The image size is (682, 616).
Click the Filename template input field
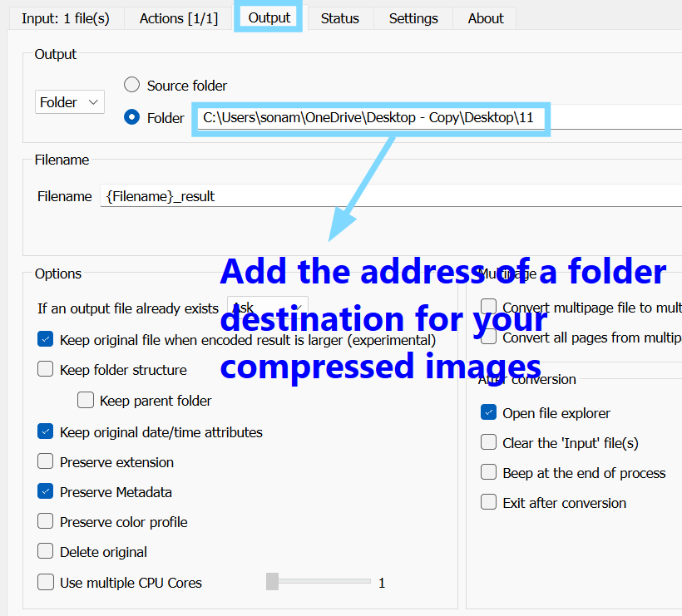click(391, 195)
